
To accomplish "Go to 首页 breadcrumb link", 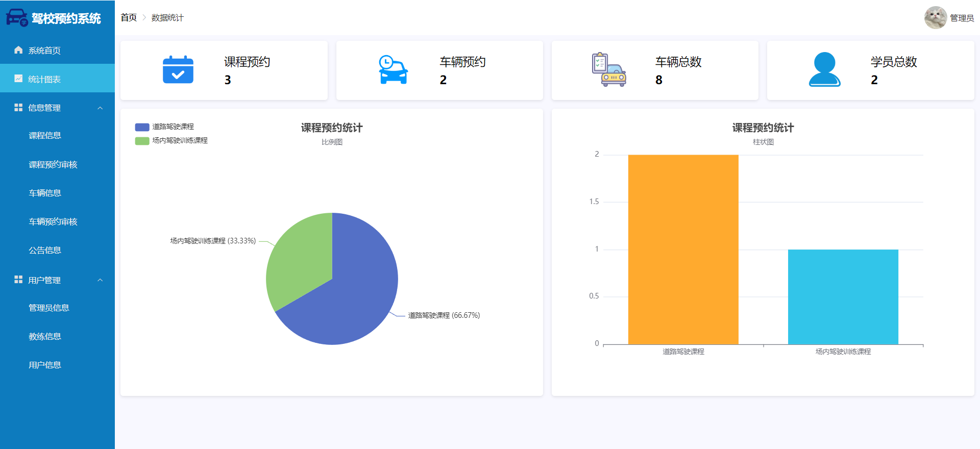I will 129,17.
